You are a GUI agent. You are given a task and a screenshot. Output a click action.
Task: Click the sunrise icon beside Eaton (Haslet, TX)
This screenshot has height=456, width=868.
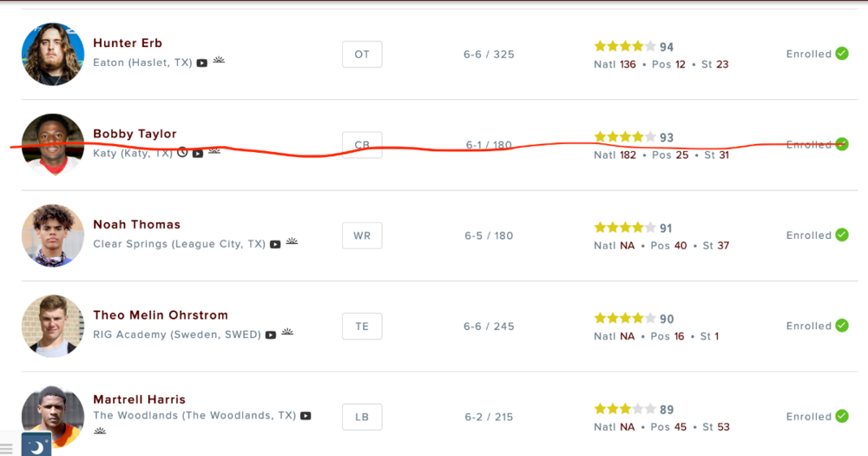pos(219,62)
